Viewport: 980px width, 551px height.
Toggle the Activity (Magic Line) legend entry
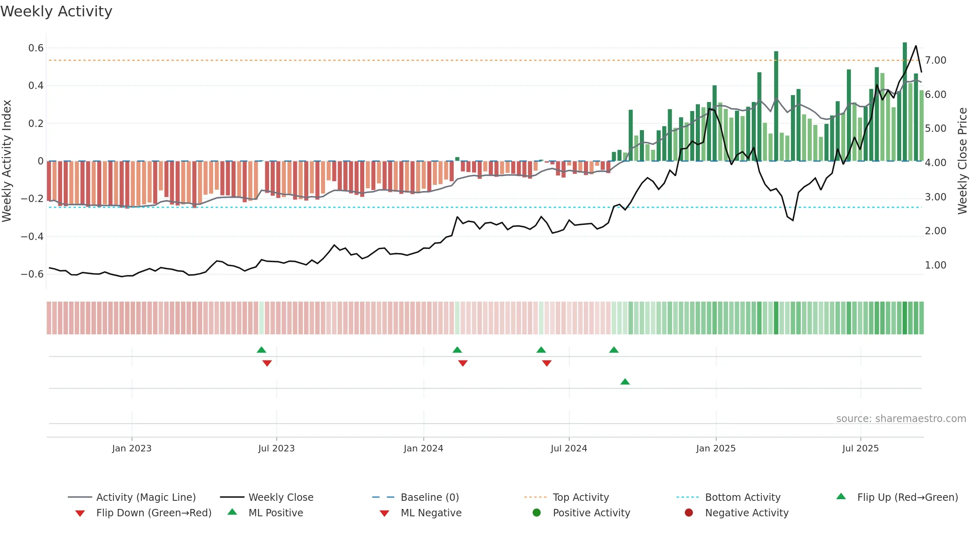(x=132, y=497)
